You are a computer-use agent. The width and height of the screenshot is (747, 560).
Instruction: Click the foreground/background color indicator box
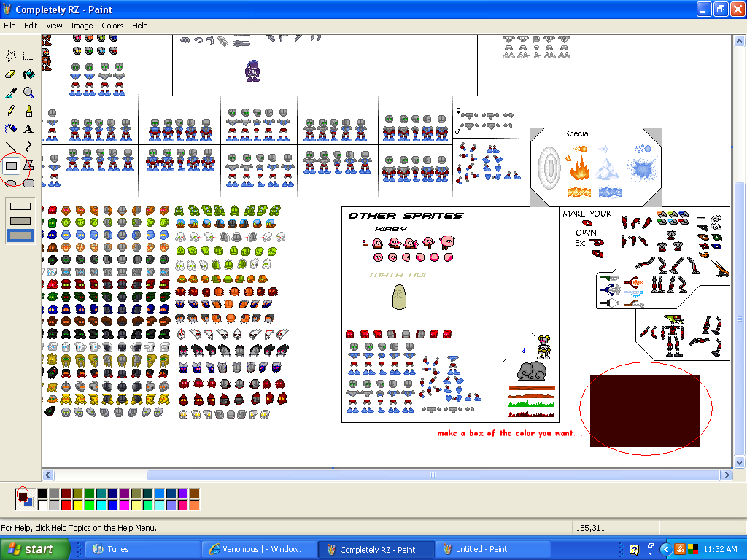click(x=25, y=499)
